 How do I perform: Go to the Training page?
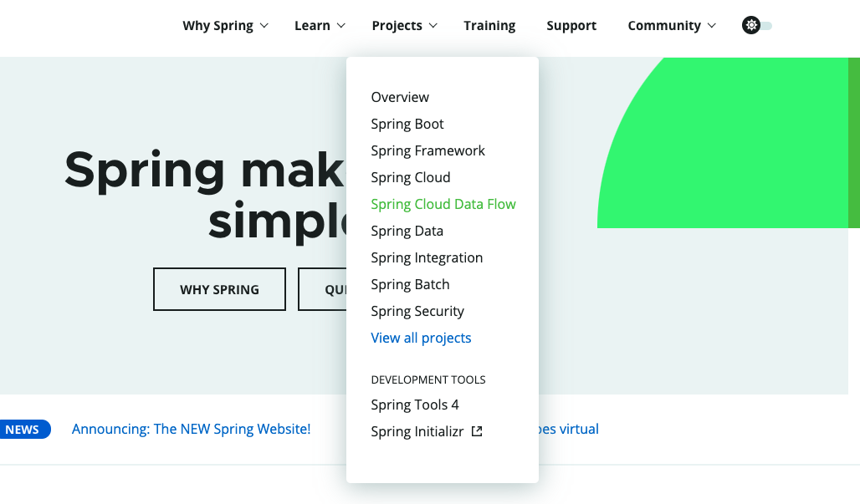point(489,26)
